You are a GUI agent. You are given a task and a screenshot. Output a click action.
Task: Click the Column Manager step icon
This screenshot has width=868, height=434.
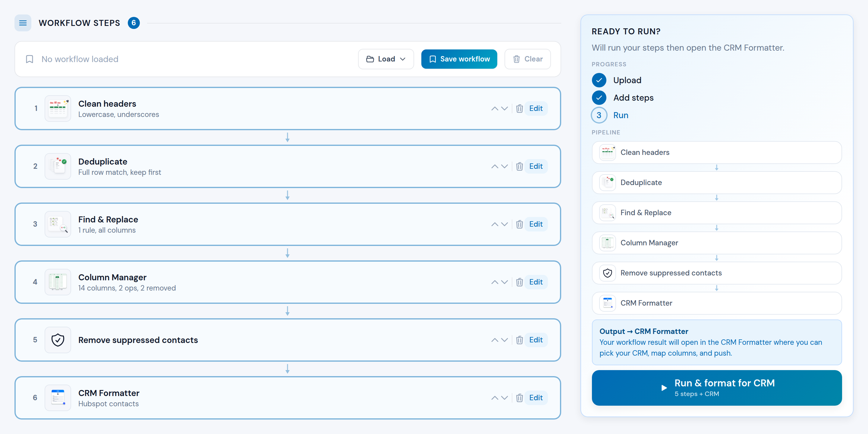click(58, 282)
